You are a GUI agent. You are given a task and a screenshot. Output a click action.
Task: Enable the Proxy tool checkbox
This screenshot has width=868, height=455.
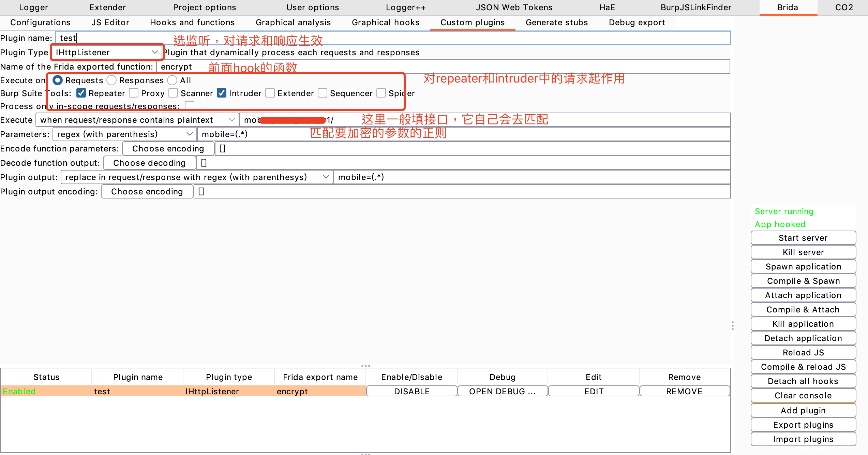[134, 93]
